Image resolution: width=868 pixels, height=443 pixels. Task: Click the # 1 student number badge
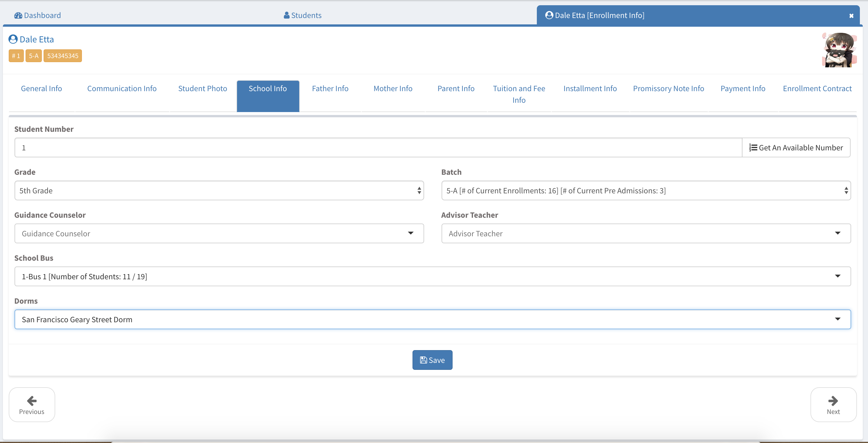(x=16, y=55)
